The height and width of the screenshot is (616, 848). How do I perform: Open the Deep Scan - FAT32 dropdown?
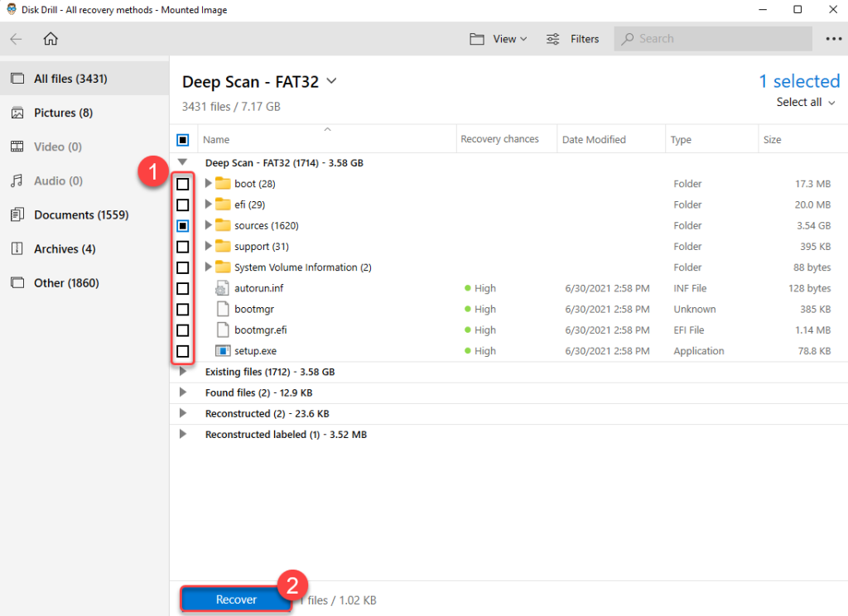point(330,81)
